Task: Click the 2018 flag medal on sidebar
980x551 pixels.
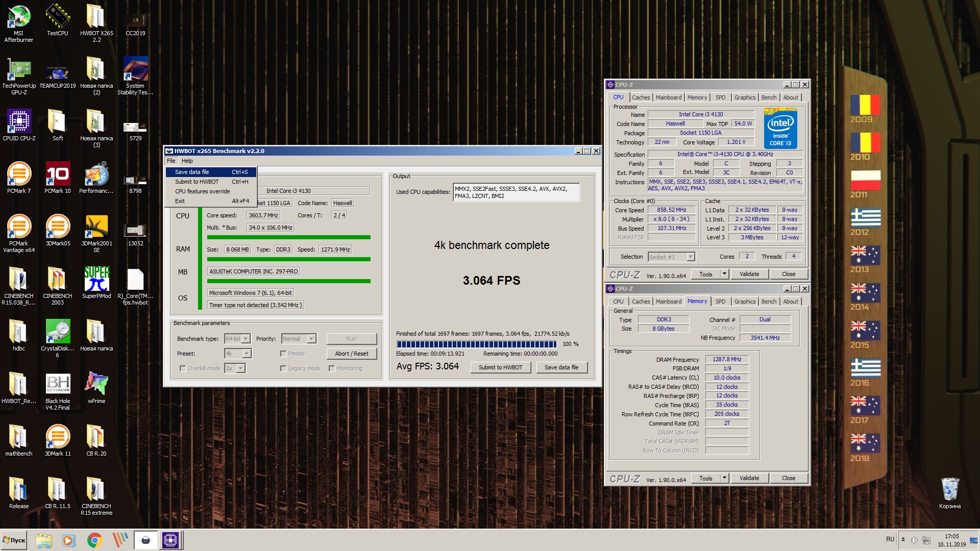Action: [x=865, y=447]
